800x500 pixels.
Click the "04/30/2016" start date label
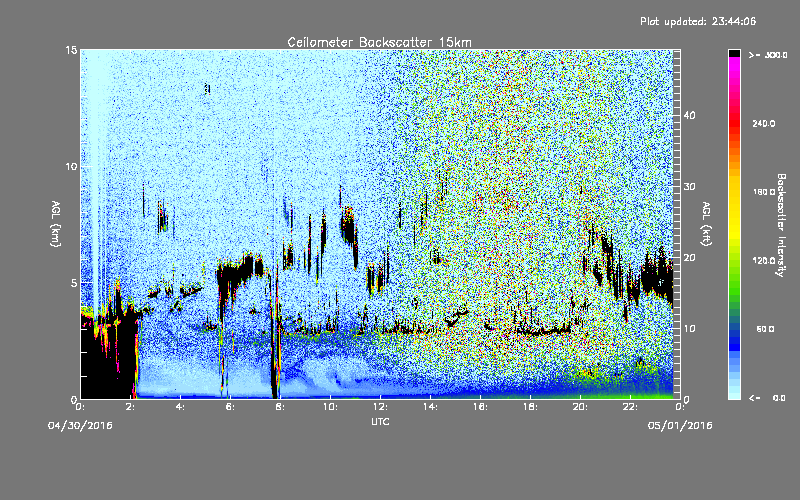tap(80, 426)
